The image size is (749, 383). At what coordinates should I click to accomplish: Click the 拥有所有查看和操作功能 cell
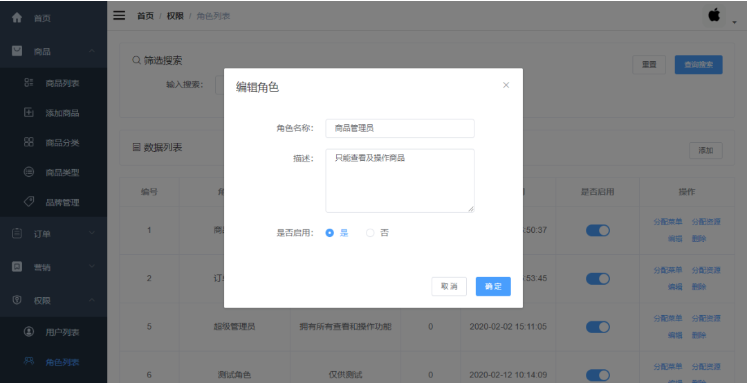(345, 327)
